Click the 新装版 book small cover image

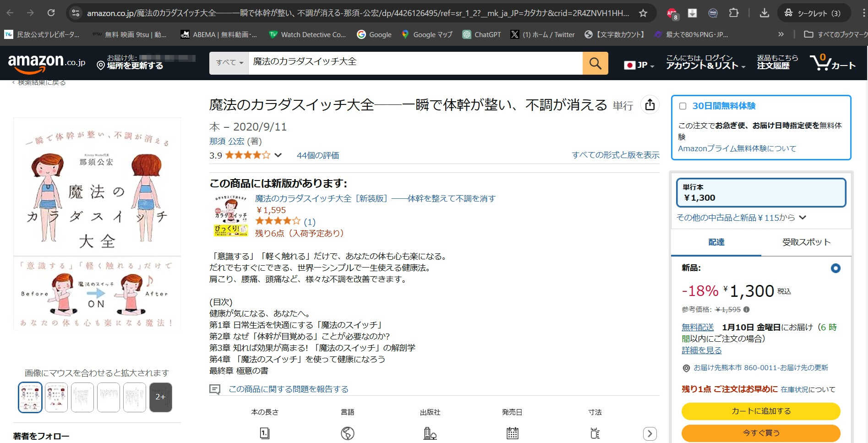point(231,215)
